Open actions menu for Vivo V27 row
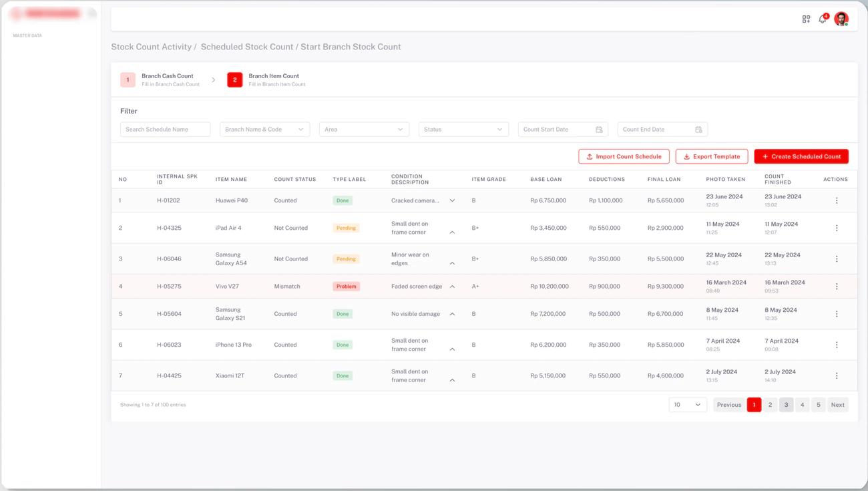Viewport: 868px width, 491px height. click(837, 286)
